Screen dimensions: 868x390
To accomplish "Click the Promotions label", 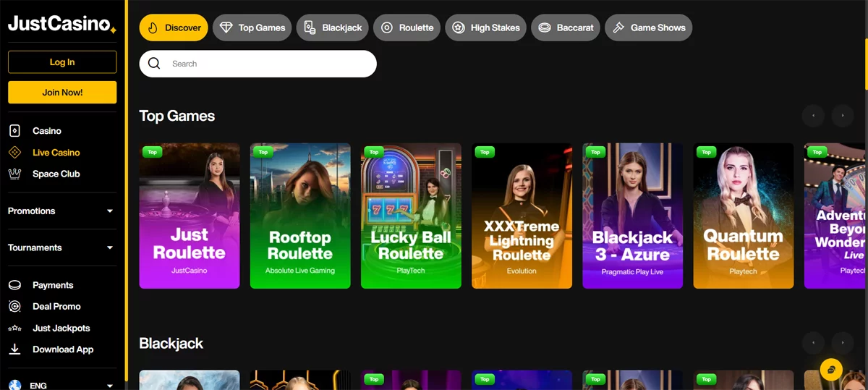I will pos(32,211).
